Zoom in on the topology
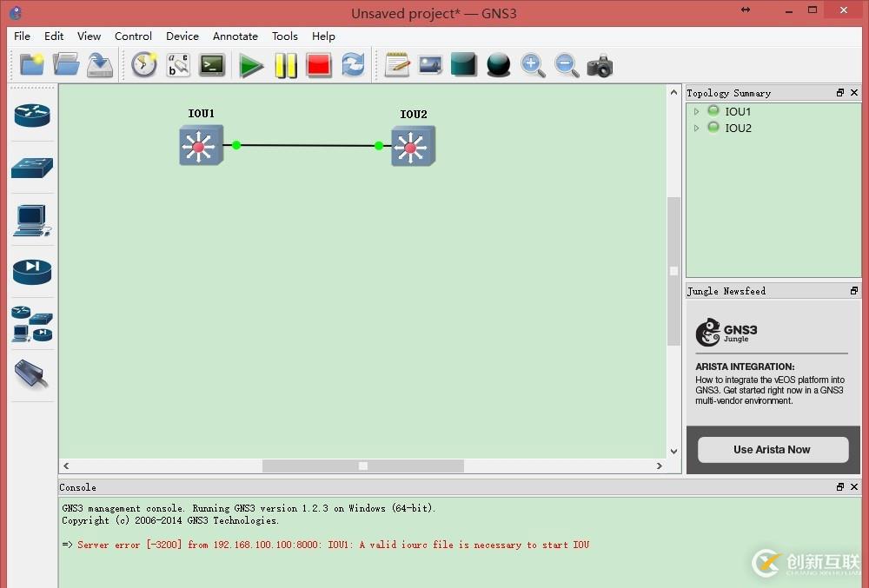Image resolution: width=869 pixels, height=588 pixels. [533, 65]
